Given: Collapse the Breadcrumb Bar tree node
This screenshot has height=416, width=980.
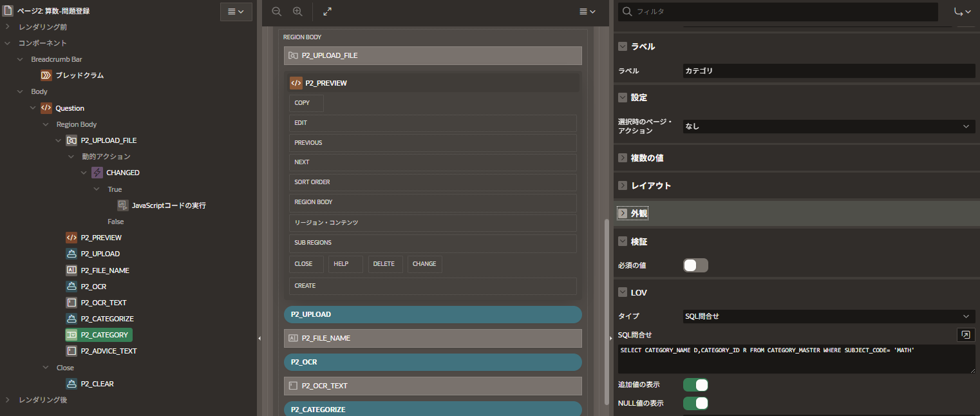Looking at the screenshot, I should pos(20,59).
